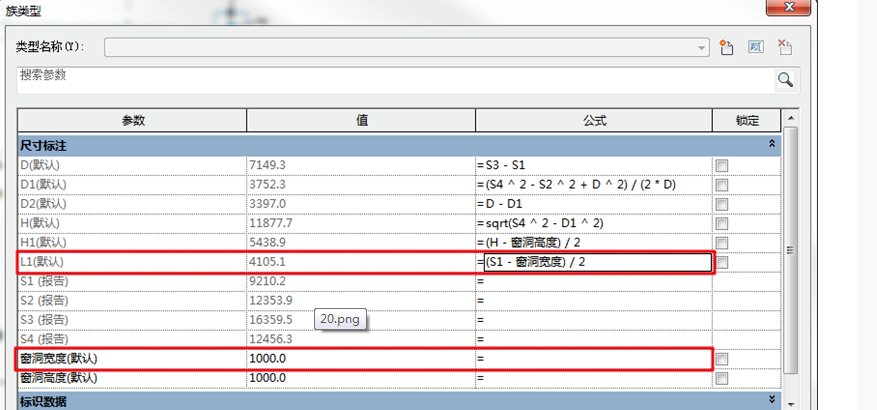The image size is (877, 410).
Task: Click in the 搜索参数 search field
Action: point(395,80)
